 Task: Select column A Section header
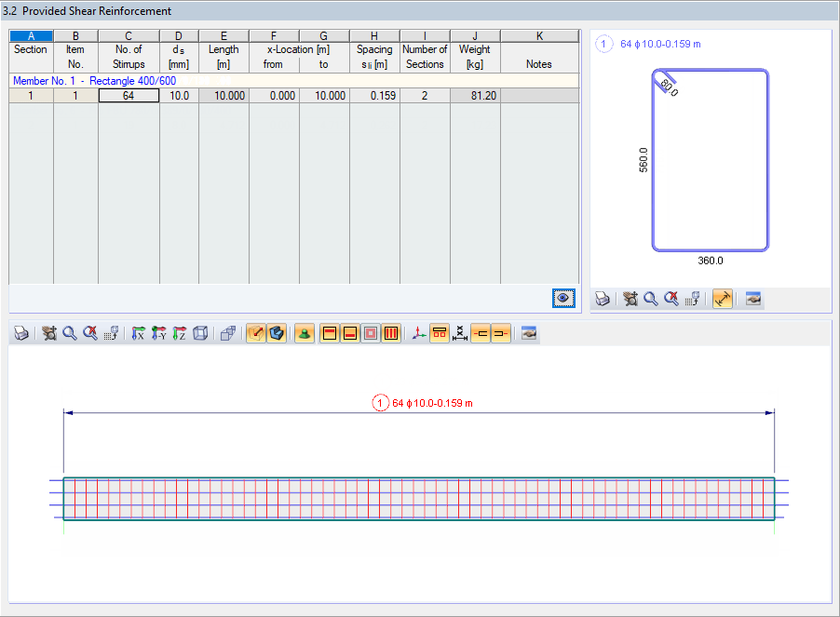[x=31, y=36]
